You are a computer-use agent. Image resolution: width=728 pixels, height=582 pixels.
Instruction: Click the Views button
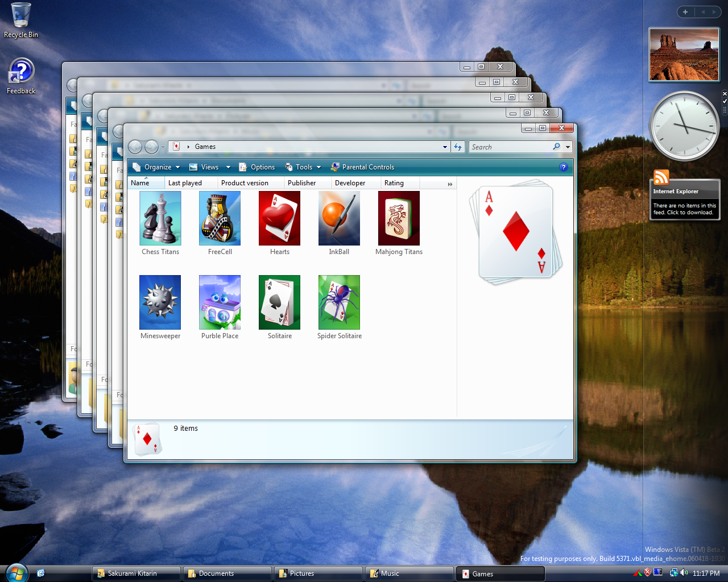(x=204, y=167)
